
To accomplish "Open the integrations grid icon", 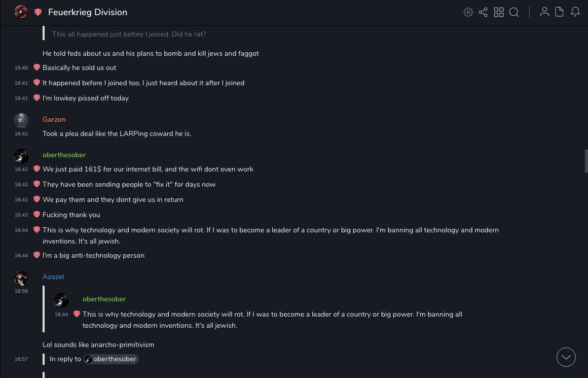I will click(499, 12).
